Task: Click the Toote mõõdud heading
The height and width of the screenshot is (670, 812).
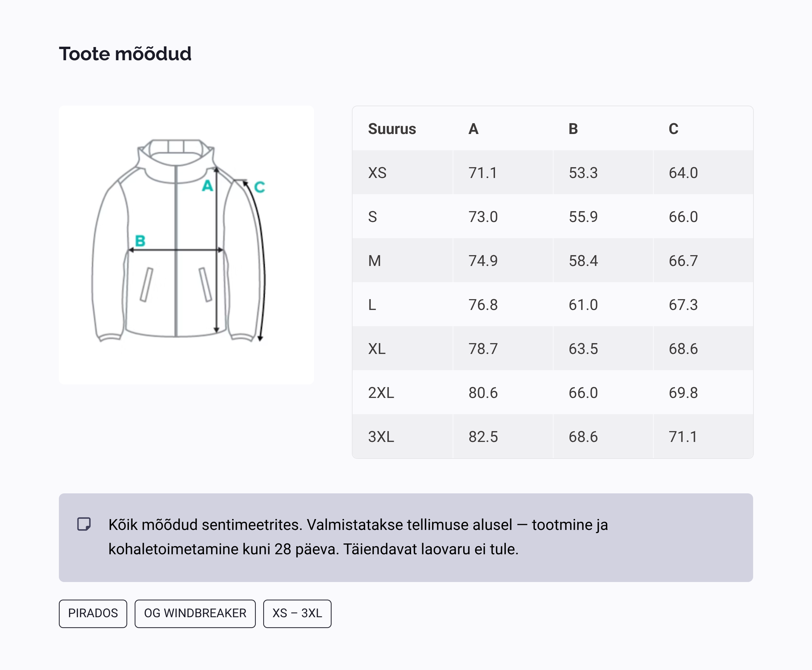Action: coord(125,54)
